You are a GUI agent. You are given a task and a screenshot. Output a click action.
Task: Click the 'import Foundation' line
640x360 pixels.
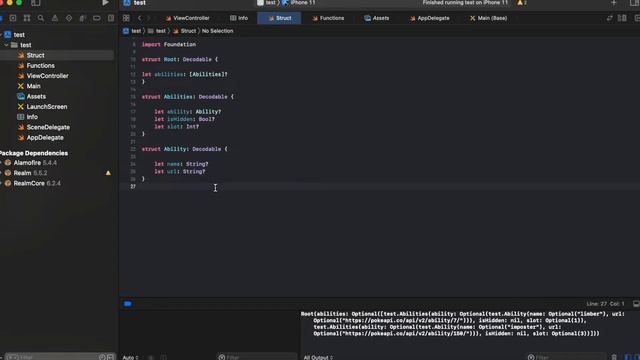point(169,44)
